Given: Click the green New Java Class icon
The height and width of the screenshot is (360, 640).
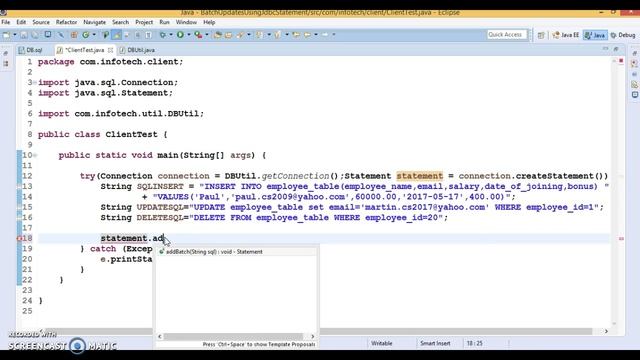Looking at the screenshot, I should (x=86, y=35).
